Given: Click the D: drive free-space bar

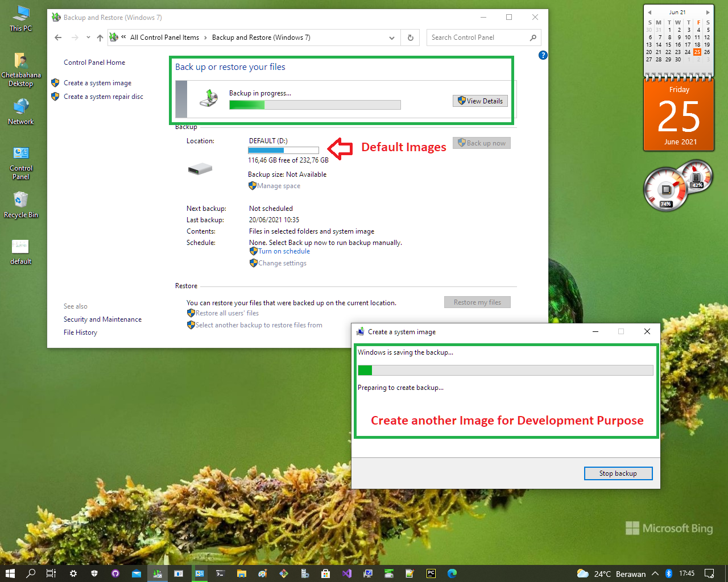Looking at the screenshot, I should [x=283, y=151].
